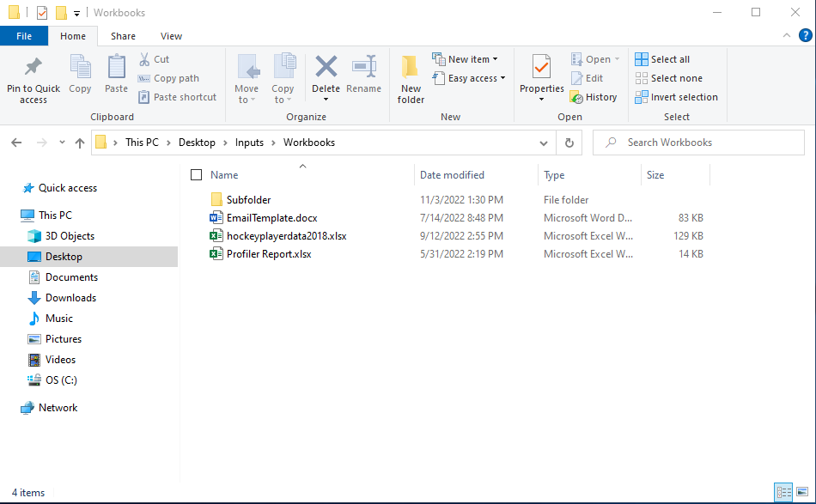Click Select all in ribbon

[662, 59]
